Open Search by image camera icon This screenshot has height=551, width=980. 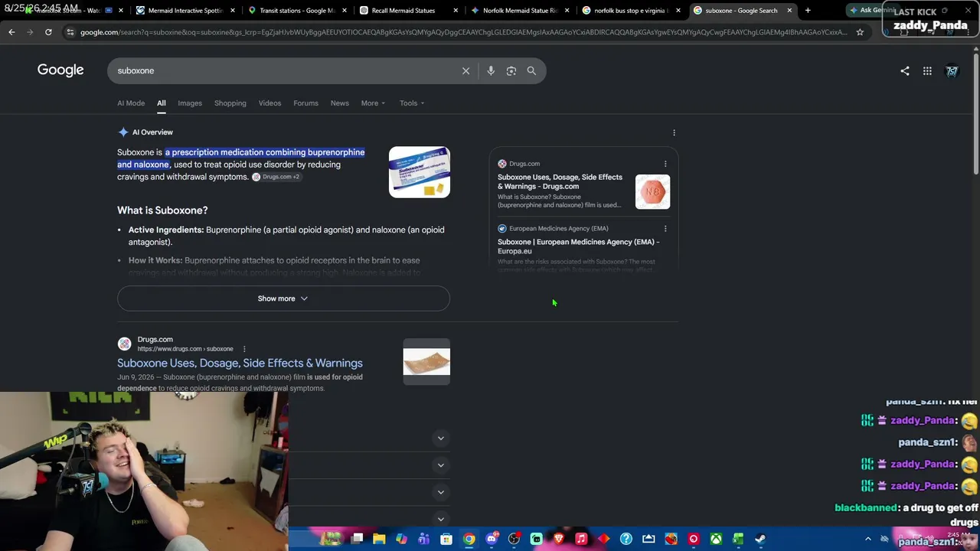coord(511,70)
